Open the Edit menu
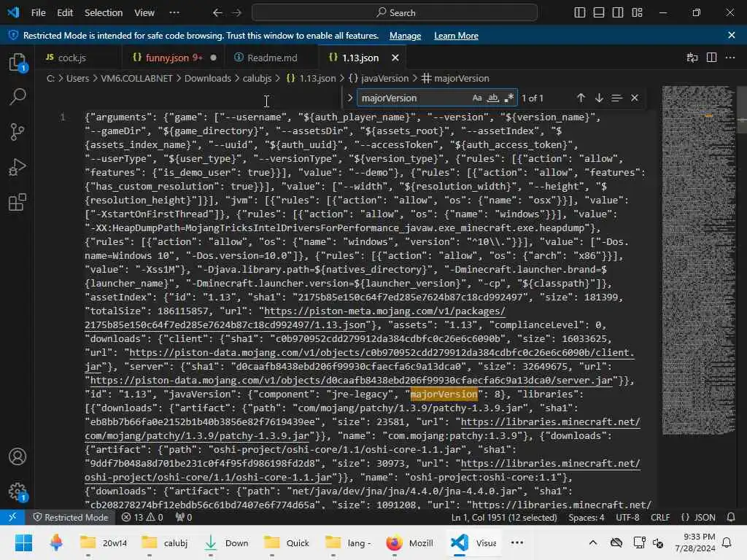747x560 pixels. tap(65, 13)
